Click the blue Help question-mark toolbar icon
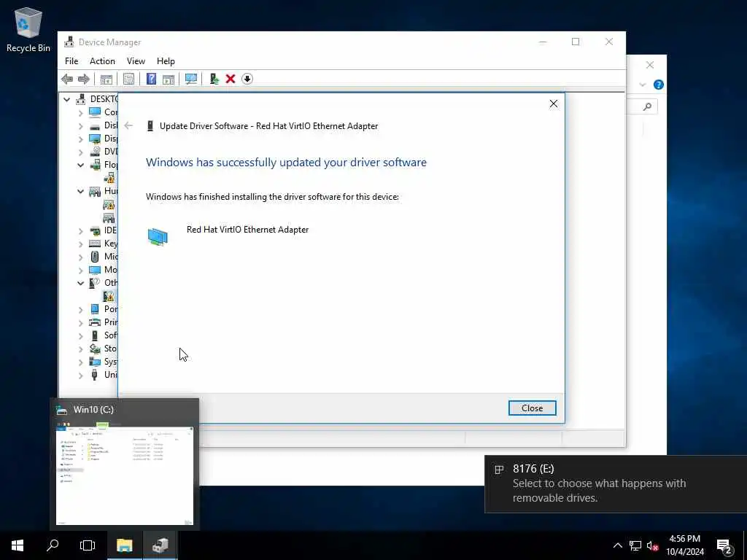This screenshot has width=747, height=560. point(151,79)
